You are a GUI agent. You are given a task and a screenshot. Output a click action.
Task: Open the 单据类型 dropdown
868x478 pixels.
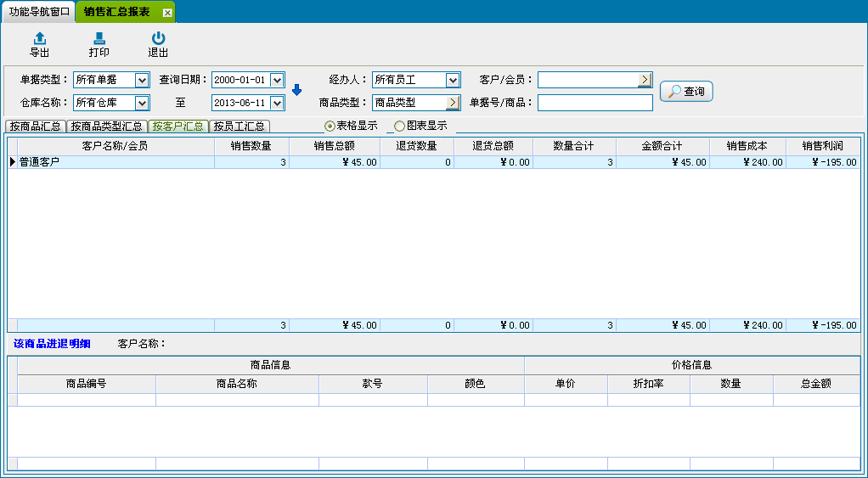142,80
